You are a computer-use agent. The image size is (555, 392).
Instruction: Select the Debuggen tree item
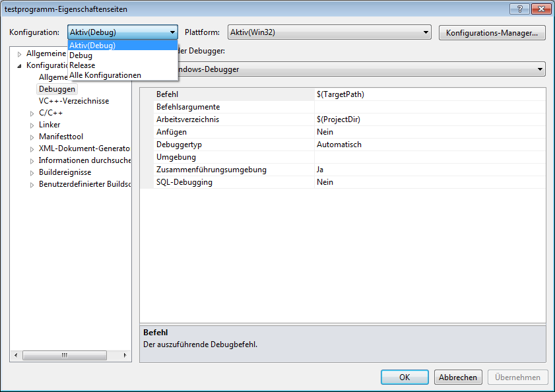[57, 89]
